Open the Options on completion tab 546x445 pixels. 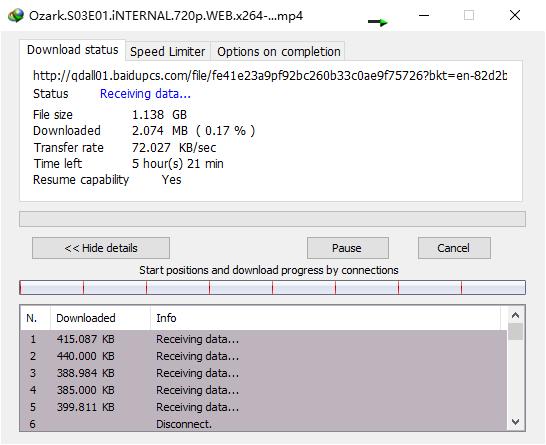pos(279,52)
